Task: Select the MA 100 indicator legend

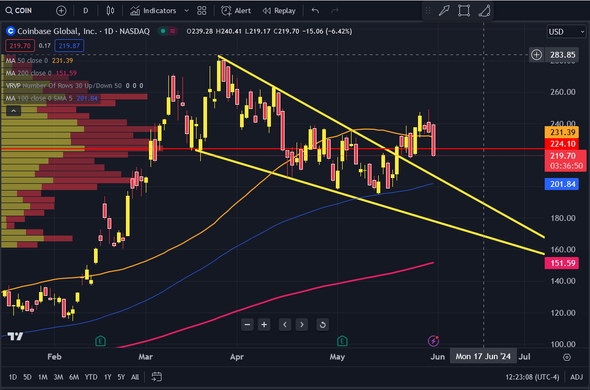Action: click(52, 98)
